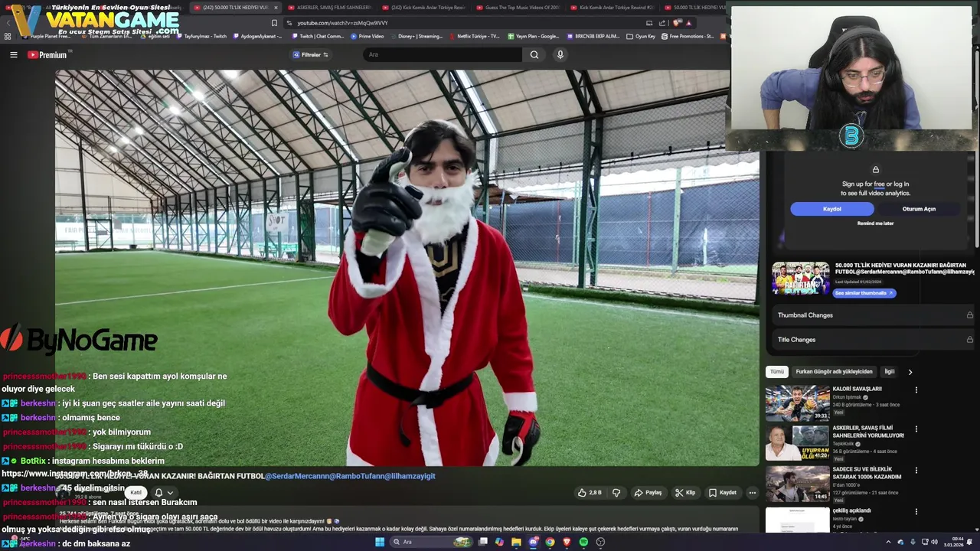Click the Windows taskbar 'Ara' search box

[x=432, y=542]
